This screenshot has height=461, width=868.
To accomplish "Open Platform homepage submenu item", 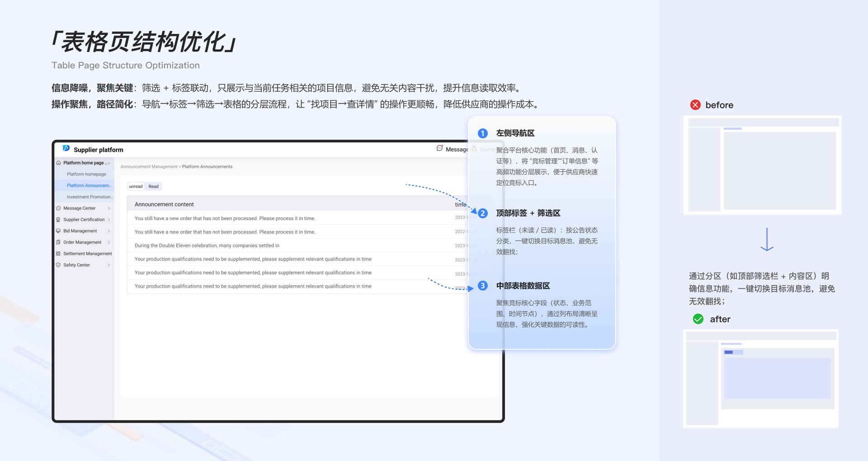I will 86,174.
